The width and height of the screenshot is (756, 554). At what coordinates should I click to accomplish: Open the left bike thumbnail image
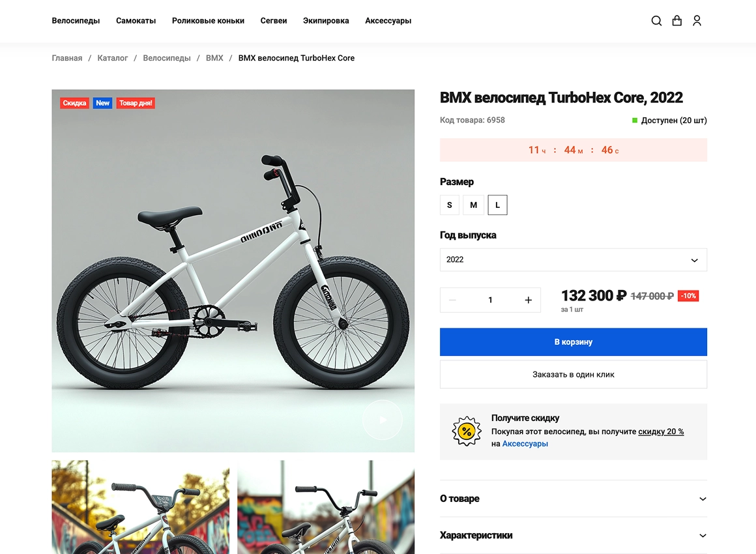pos(140,507)
